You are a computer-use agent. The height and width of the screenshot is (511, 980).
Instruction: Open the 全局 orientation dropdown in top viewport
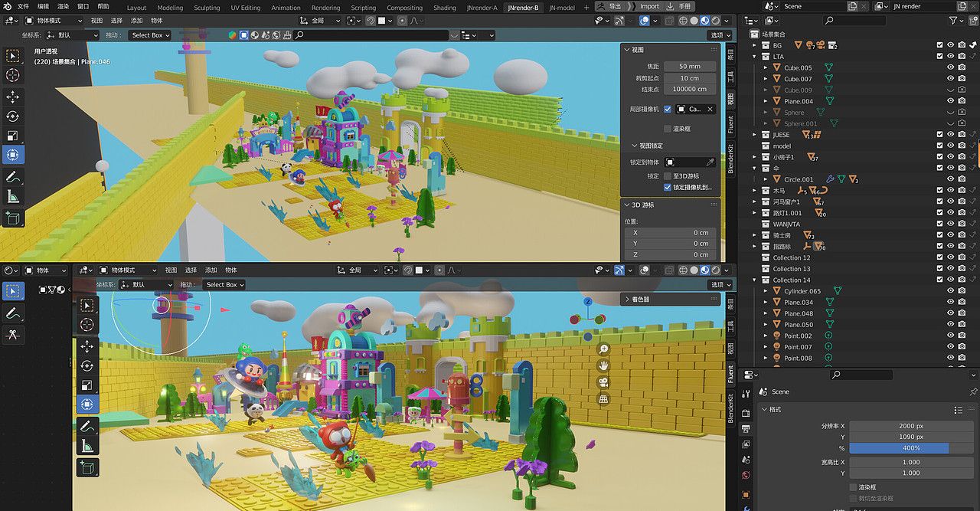pyautogui.click(x=322, y=21)
